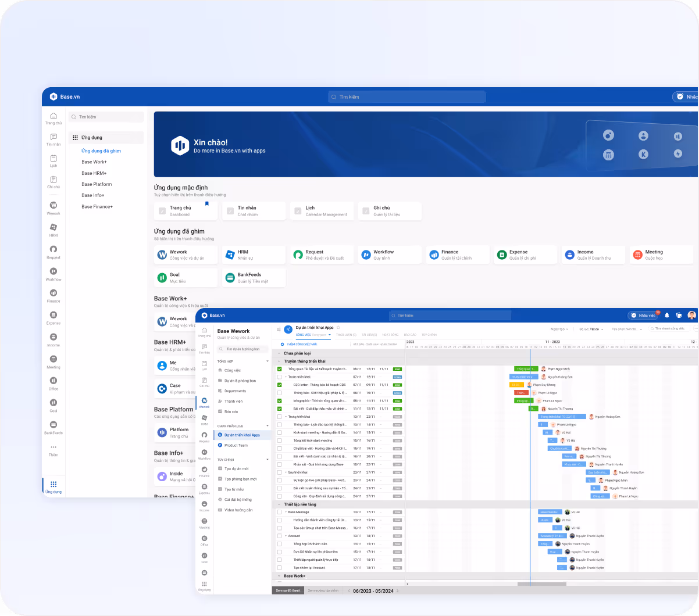The height and width of the screenshot is (616, 699).
Task: Click Xem trường tùy chỉnh button
Action: click(323, 590)
